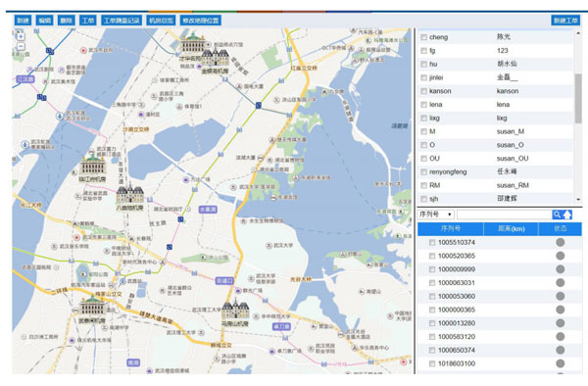Select checkbox for serial 1000520365
The image size is (588, 386).
click(432, 256)
